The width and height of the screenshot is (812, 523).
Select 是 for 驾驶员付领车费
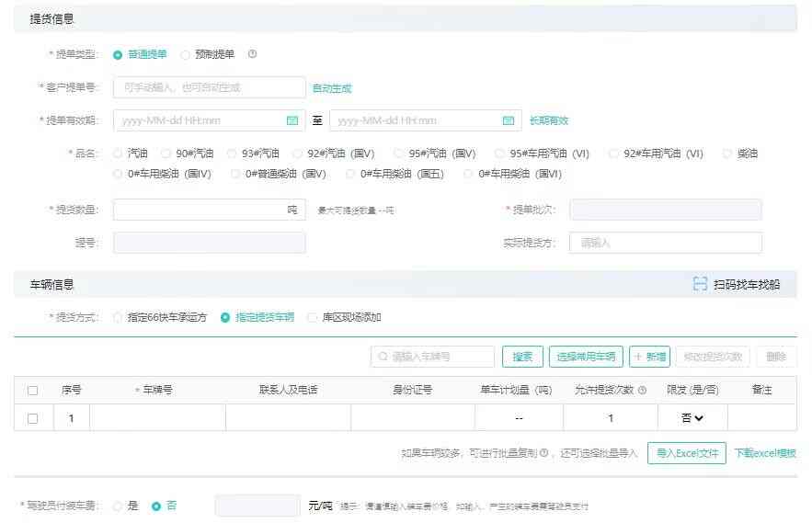point(118,506)
